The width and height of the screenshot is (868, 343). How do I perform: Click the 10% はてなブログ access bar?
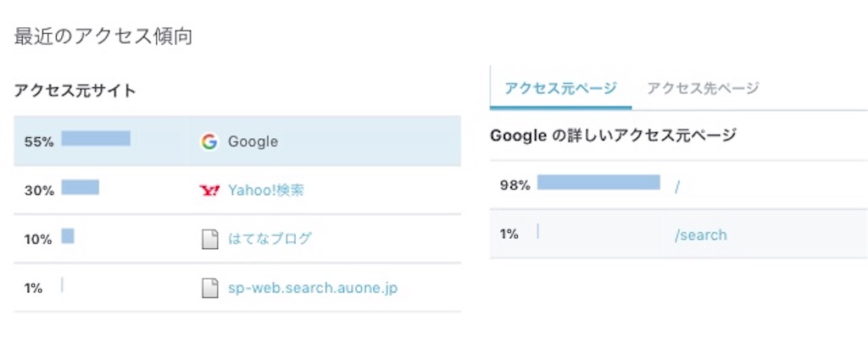click(68, 236)
